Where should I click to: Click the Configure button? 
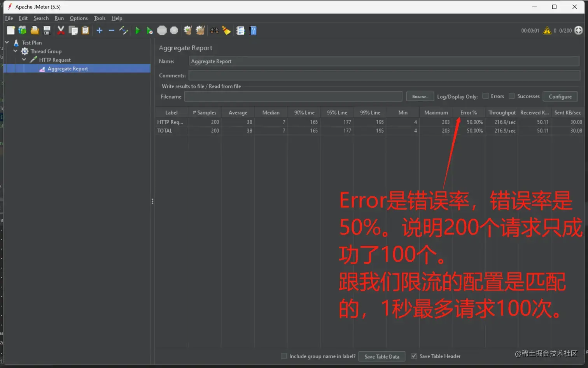[x=560, y=97]
